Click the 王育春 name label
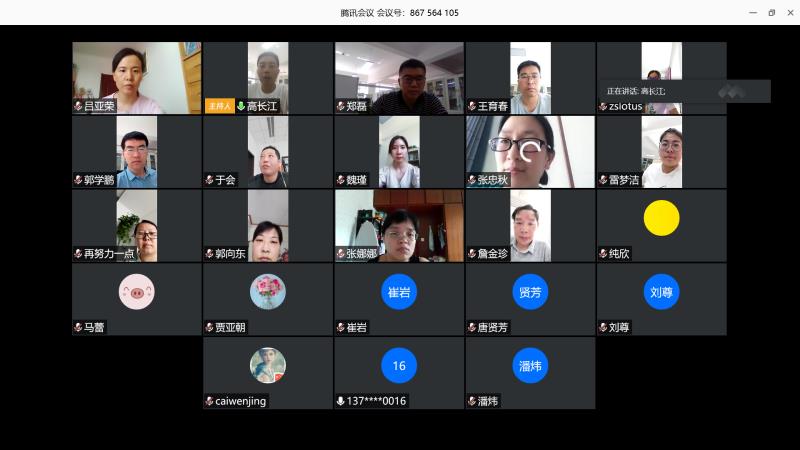 (494, 106)
